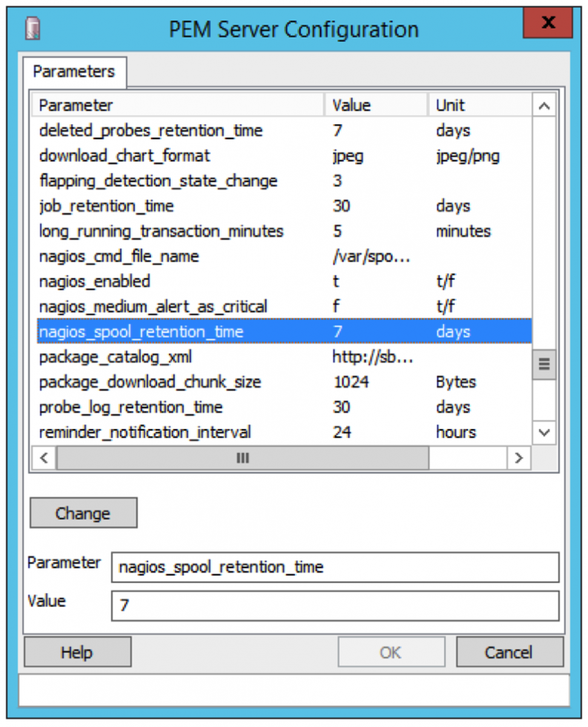Click the vertical scrollbar thumb
Viewport: 588px width, 727px height.
tap(544, 364)
